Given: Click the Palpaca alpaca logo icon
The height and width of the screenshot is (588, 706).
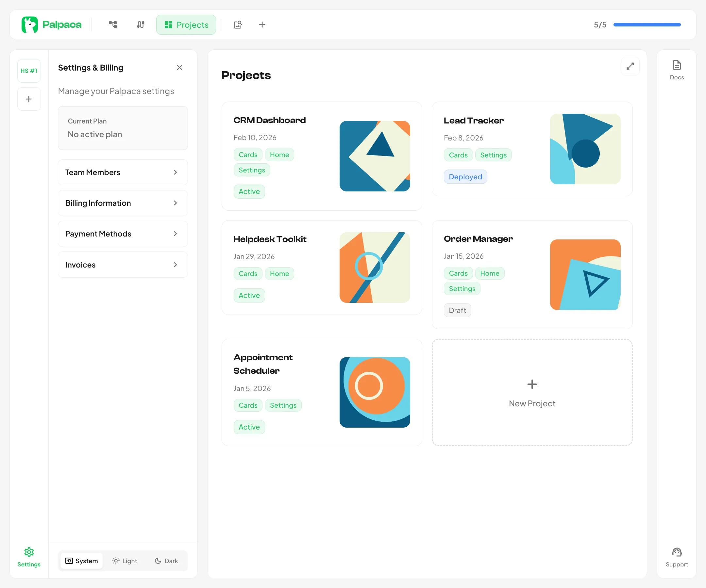Looking at the screenshot, I should click(x=30, y=24).
